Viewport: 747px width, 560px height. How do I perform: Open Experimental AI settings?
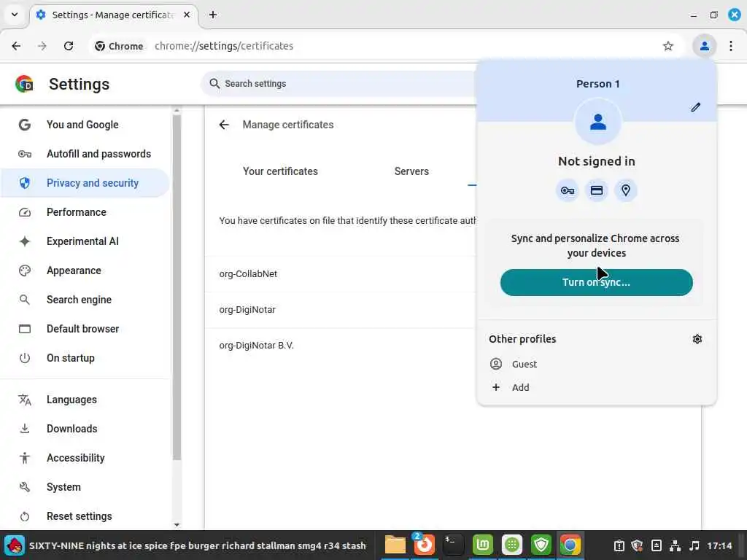[85, 241]
